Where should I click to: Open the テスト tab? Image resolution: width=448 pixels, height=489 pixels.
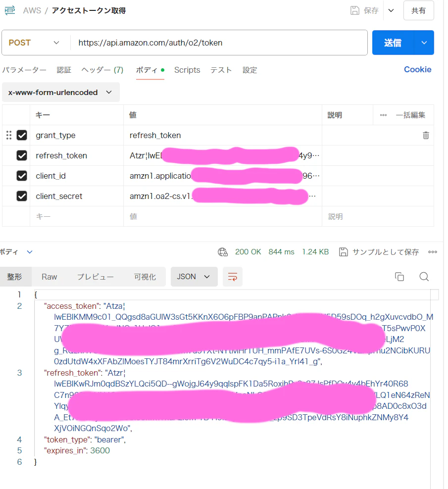click(221, 70)
